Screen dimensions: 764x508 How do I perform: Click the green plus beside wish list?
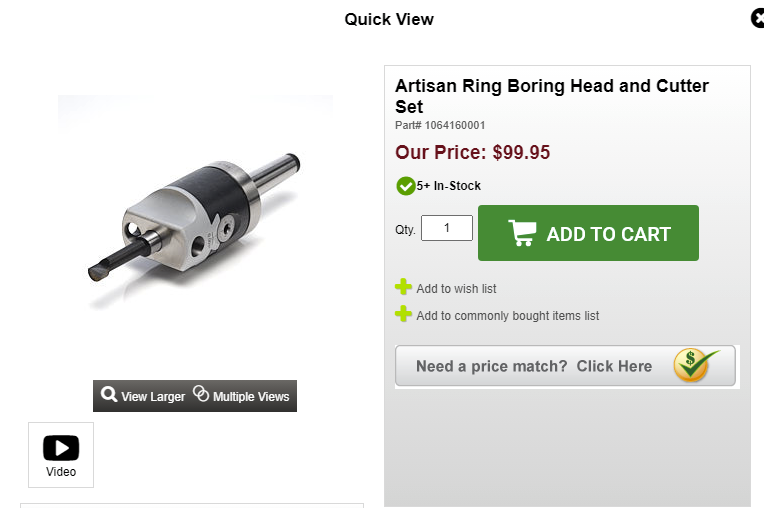pos(403,287)
